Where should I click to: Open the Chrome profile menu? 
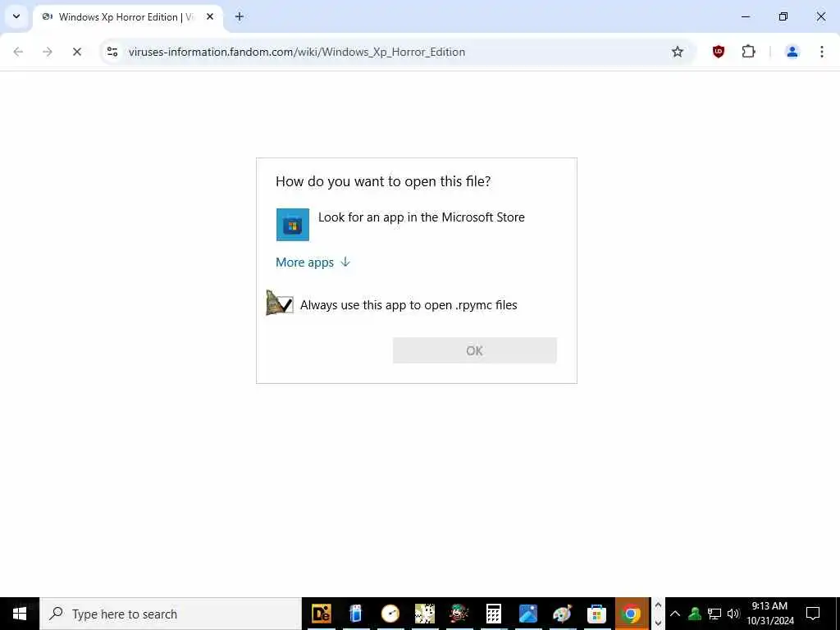tap(792, 52)
